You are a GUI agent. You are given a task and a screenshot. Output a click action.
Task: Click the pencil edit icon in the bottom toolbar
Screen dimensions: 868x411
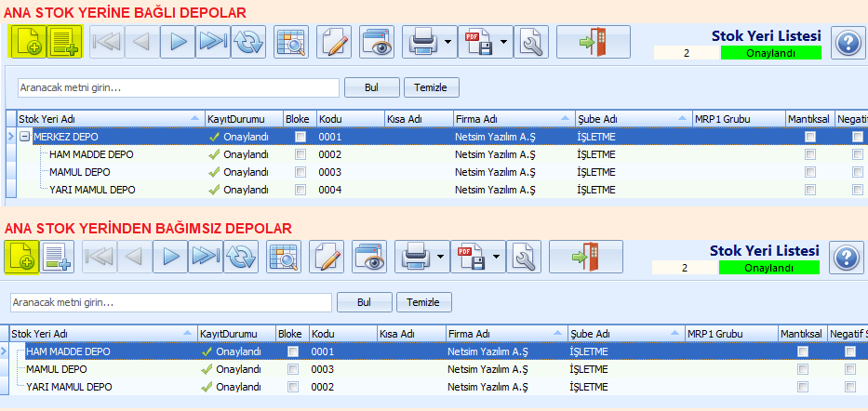(327, 256)
